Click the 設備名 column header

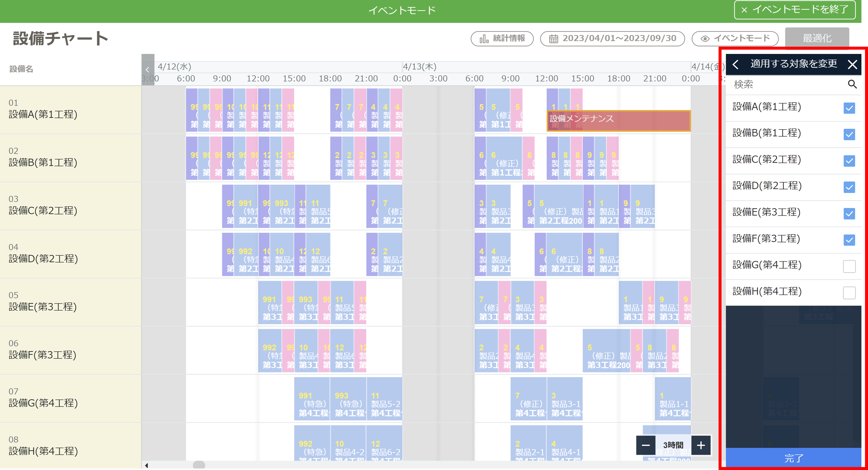pos(21,69)
